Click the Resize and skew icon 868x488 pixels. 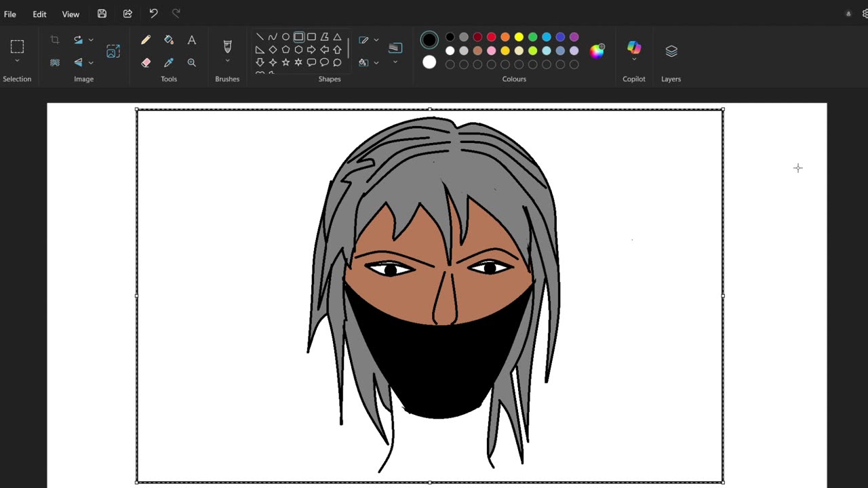[x=113, y=51]
